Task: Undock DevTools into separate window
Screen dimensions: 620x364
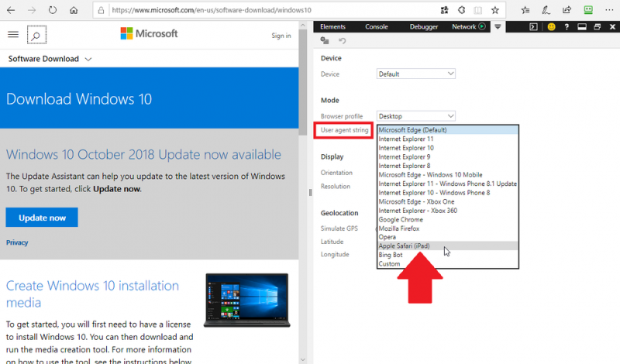Action: click(597, 27)
